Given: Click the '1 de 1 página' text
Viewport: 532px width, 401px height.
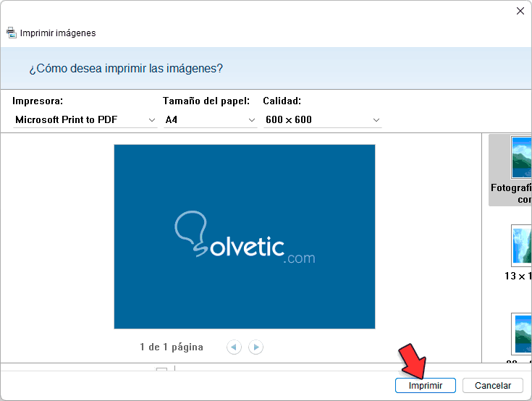Looking at the screenshot, I should (172, 347).
